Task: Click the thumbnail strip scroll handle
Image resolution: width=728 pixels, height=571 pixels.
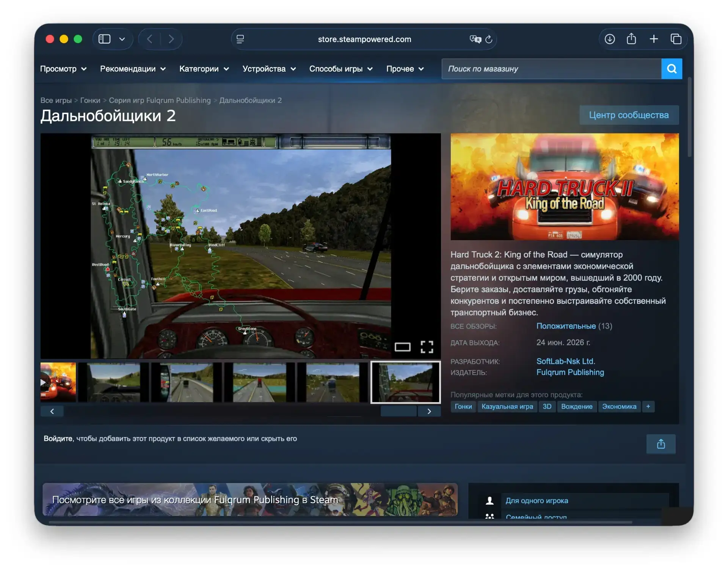Action: (399, 411)
